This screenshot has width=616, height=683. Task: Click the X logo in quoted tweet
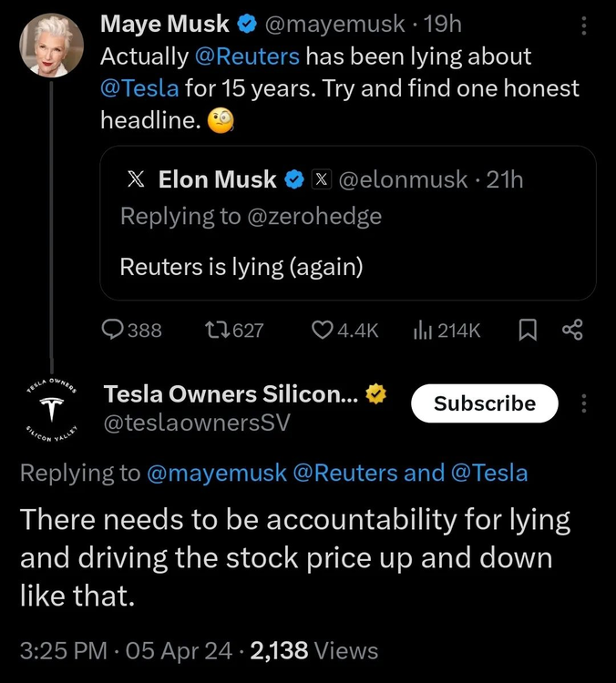(x=136, y=180)
